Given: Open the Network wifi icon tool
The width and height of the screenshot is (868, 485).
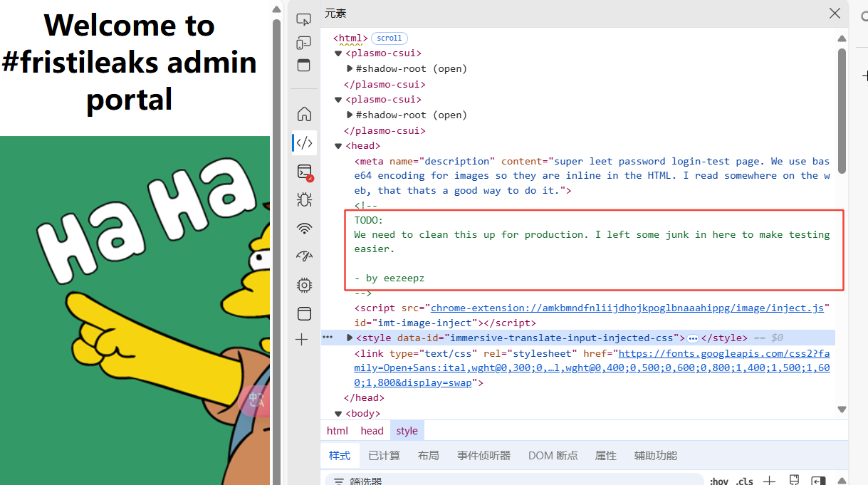Looking at the screenshot, I should point(304,228).
